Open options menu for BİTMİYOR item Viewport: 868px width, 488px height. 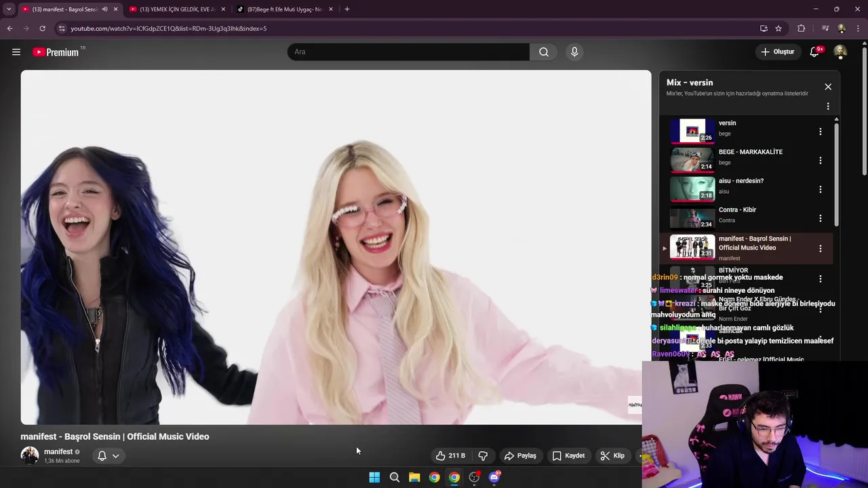(x=821, y=279)
